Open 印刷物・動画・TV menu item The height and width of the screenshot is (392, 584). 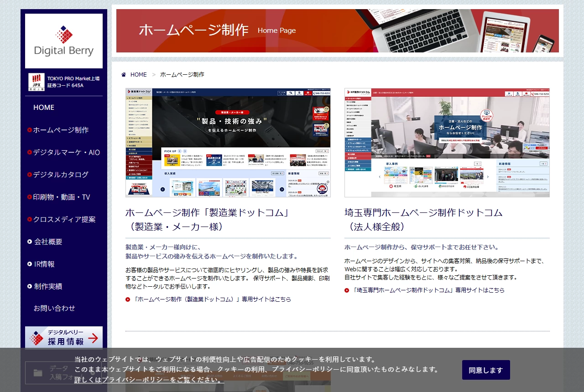(x=62, y=197)
